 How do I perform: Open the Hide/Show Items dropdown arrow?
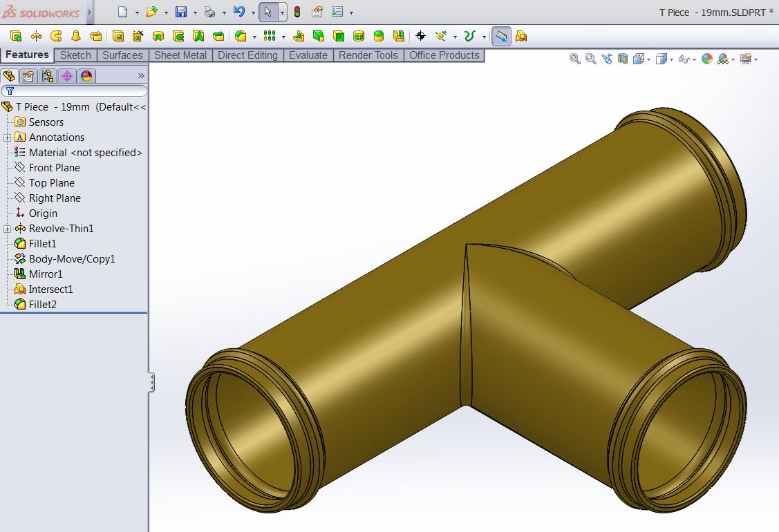click(693, 60)
